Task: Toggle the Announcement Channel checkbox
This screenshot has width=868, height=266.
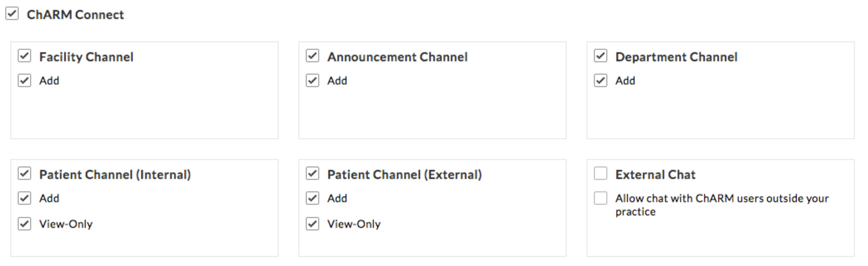Action: [x=313, y=56]
